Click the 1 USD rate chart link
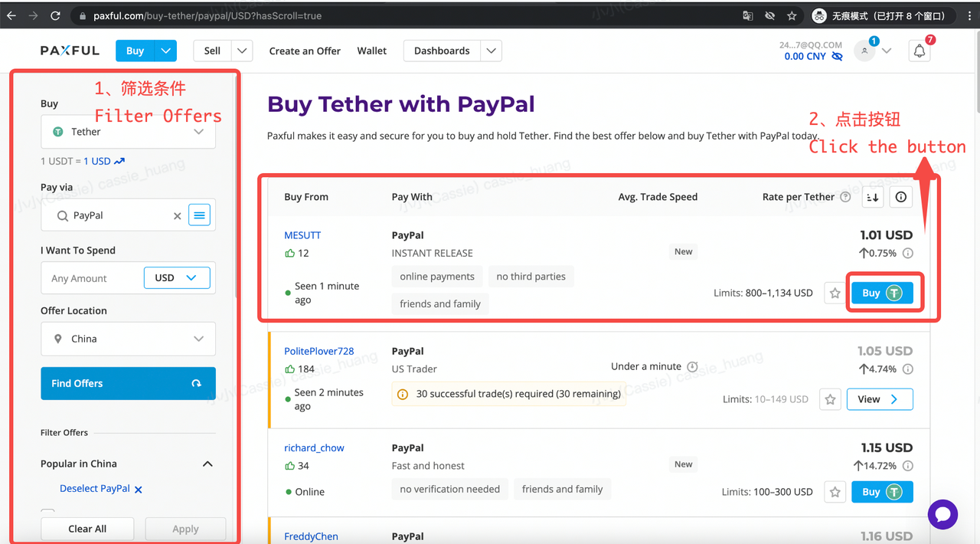Viewport: 980px width, 544px height. point(104,161)
